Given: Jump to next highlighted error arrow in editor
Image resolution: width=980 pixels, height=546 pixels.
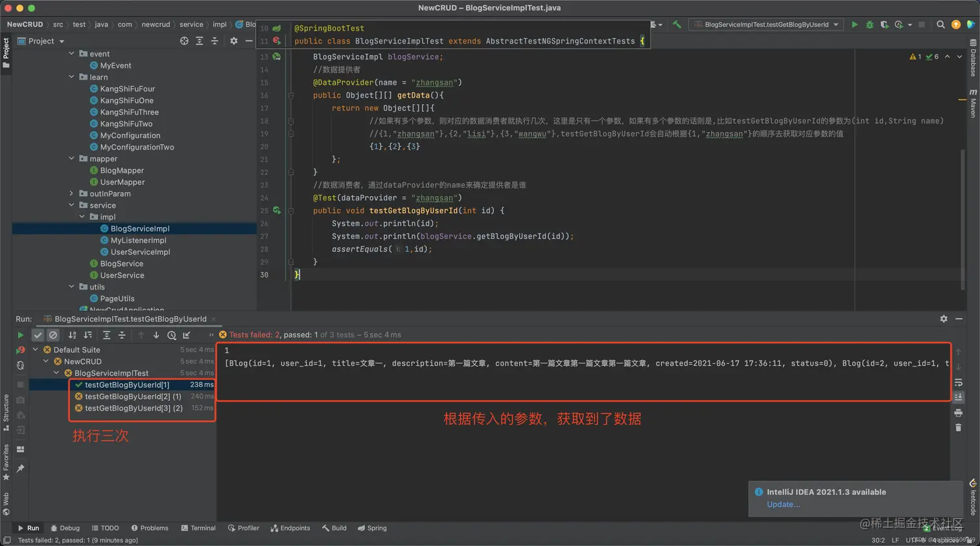Looking at the screenshot, I should [959, 57].
